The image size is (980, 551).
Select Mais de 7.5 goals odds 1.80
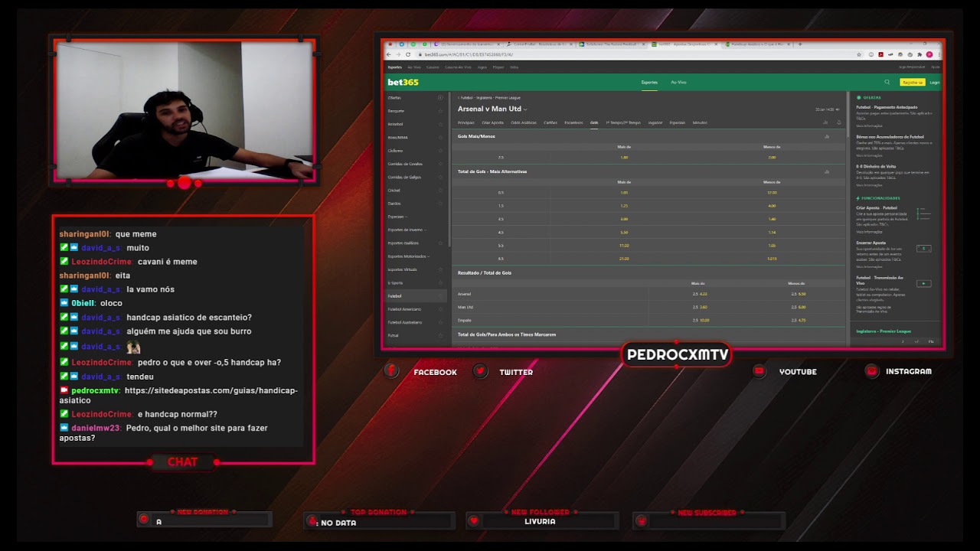tap(624, 158)
